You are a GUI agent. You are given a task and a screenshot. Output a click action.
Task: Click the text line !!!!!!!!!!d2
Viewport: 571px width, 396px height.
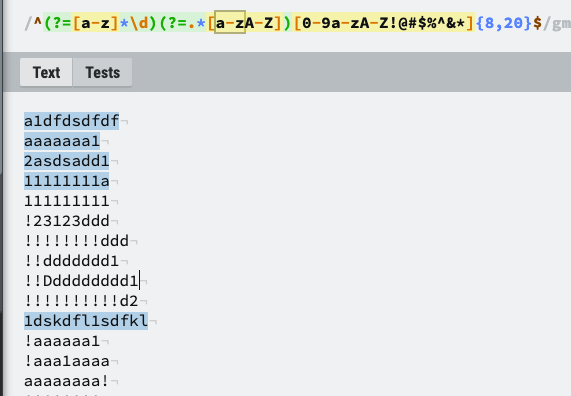click(81, 301)
